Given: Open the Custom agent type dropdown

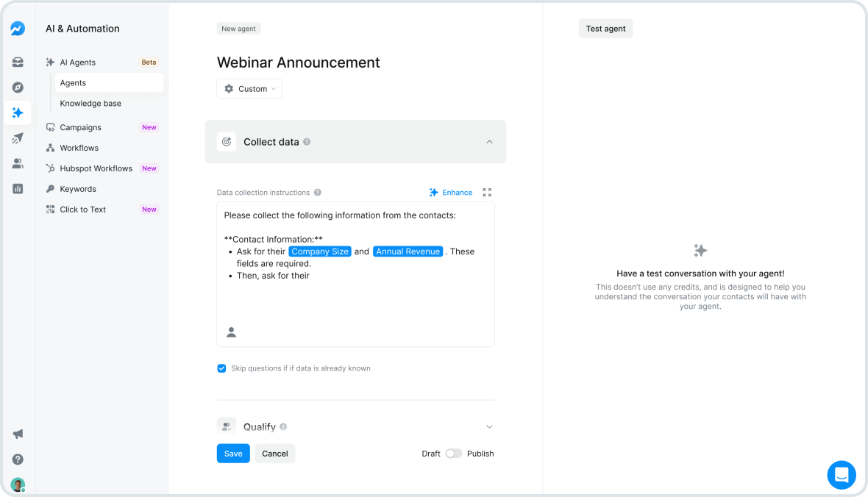Looking at the screenshot, I should 249,88.
